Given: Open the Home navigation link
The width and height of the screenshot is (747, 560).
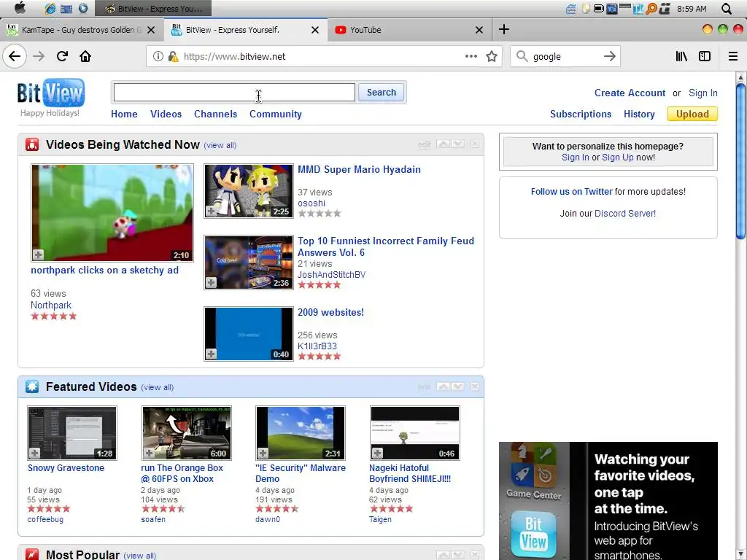Looking at the screenshot, I should click(x=124, y=114).
